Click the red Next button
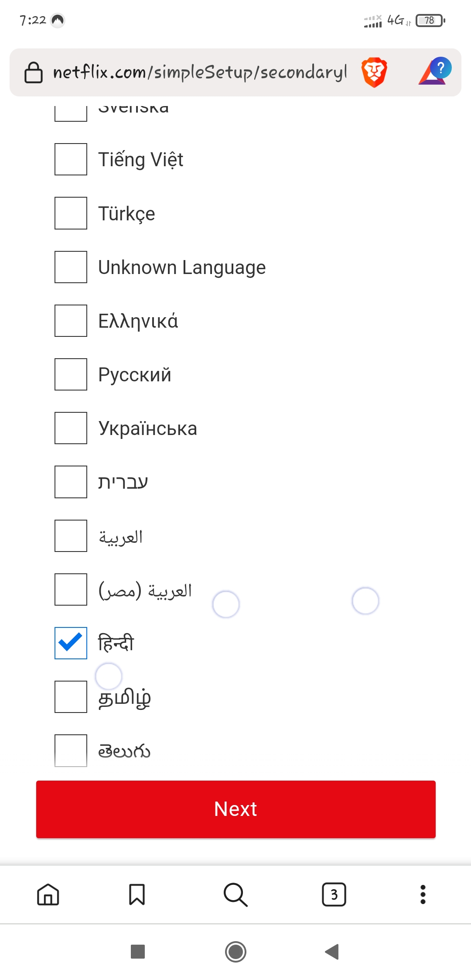Screen dimensions: 471x980 235,809
